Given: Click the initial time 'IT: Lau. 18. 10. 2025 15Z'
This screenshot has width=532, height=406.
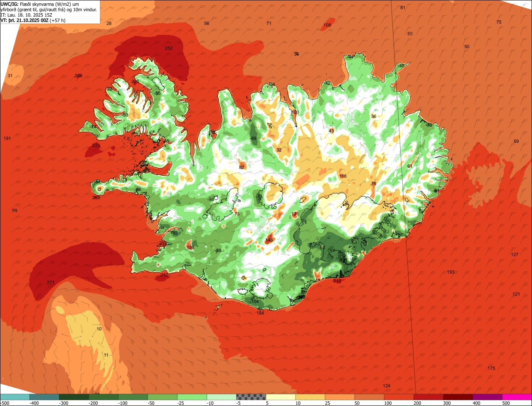Looking at the screenshot, I should (x=27, y=15).
